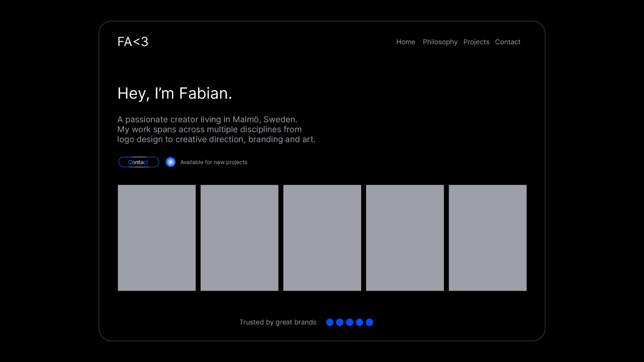Open the first project thumbnail

point(157,238)
